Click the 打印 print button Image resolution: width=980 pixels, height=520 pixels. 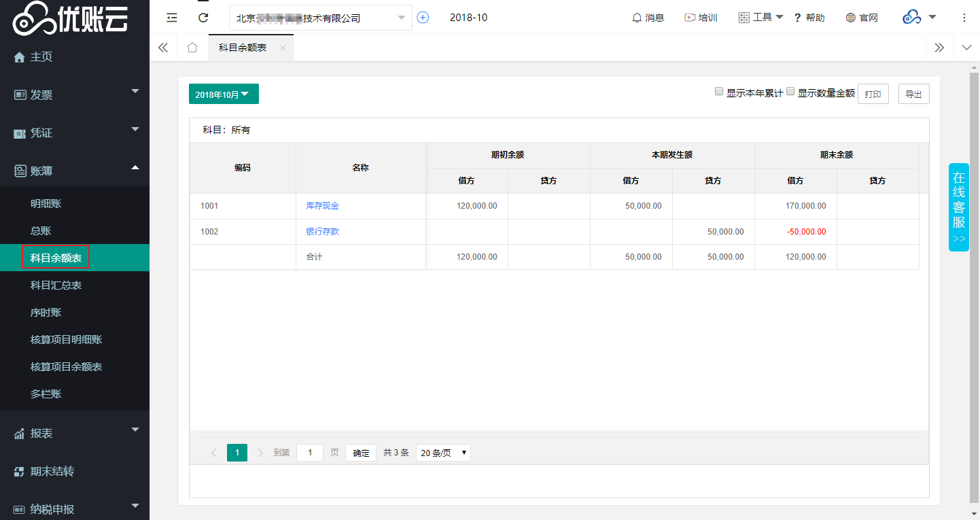(873, 94)
